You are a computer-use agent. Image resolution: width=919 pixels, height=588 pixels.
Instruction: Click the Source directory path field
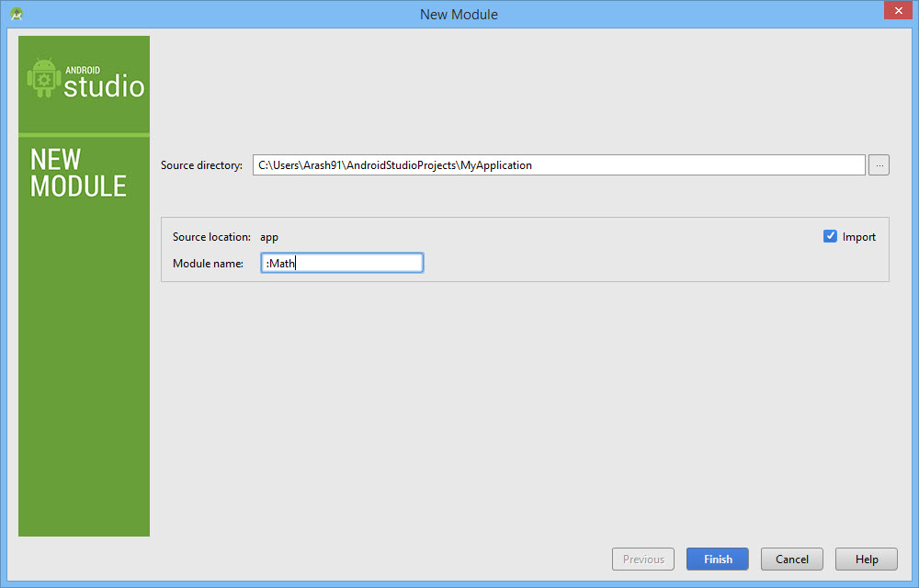coord(559,165)
